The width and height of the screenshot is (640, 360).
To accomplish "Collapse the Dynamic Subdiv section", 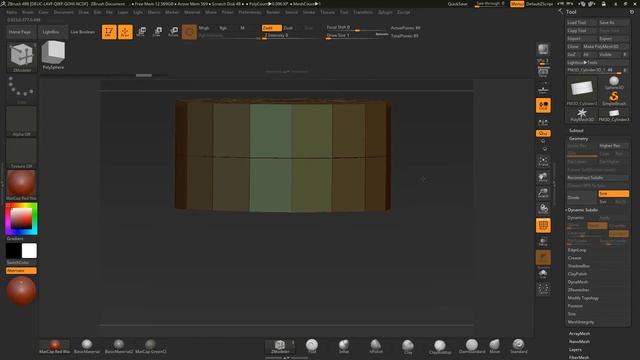I will [x=582, y=210].
